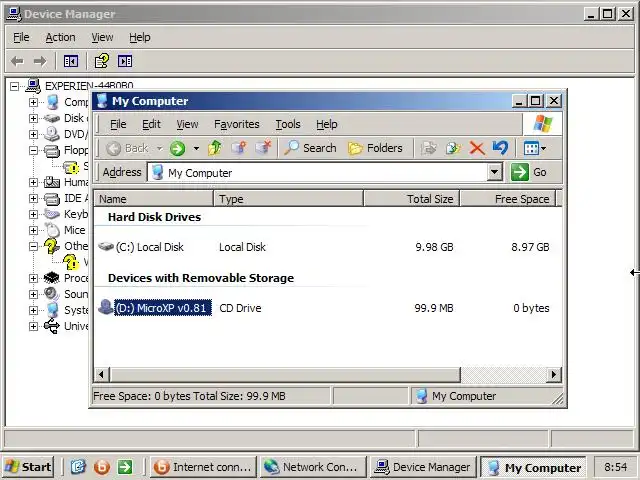This screenshot has width=640, height=480.
Task: Select the (C:) Local Disk drive
Action: pos(142,247)
